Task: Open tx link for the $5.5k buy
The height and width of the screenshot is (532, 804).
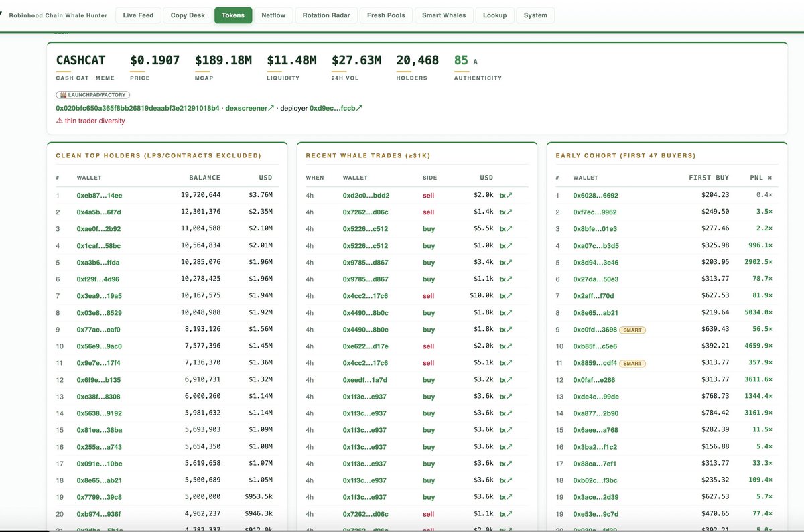Action: point(506,229)
